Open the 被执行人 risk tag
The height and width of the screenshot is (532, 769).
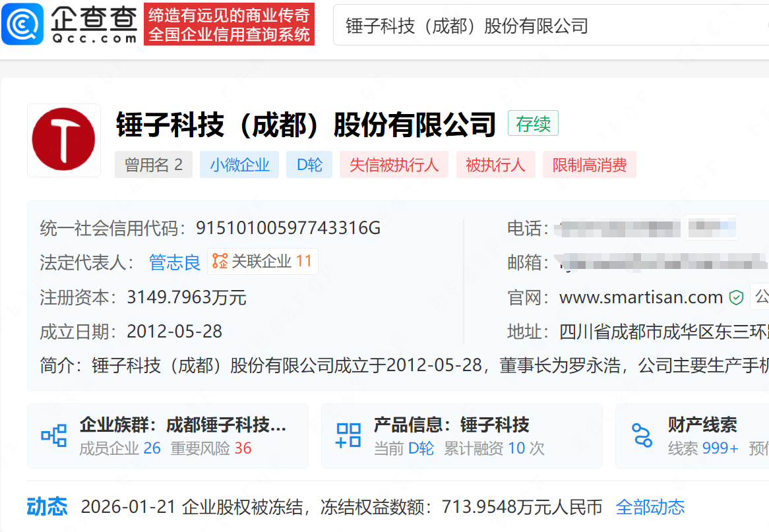pyautogui.click(x=495, y=165)
